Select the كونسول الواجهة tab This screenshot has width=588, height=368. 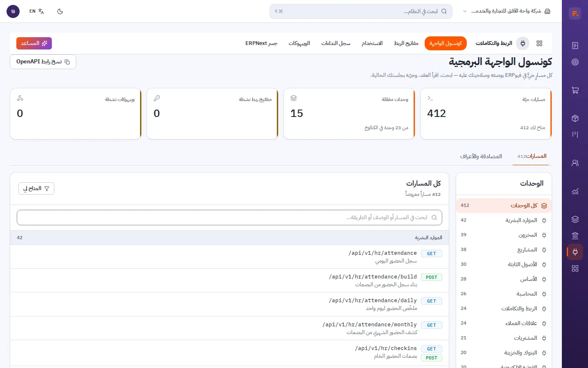pos(445,43)
